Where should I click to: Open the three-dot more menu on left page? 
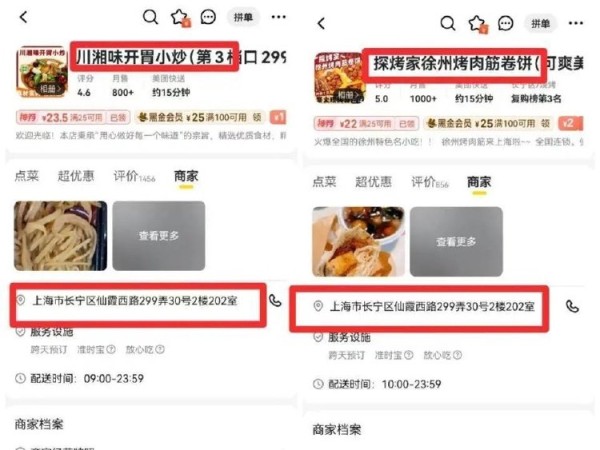click(x=279, y=17)
